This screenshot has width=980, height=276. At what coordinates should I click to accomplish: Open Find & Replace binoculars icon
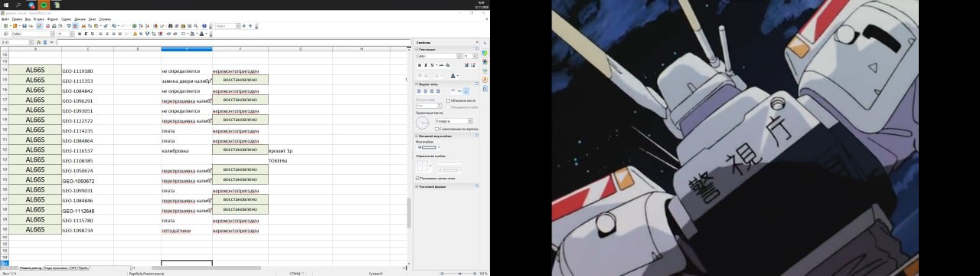pos(170,26)
